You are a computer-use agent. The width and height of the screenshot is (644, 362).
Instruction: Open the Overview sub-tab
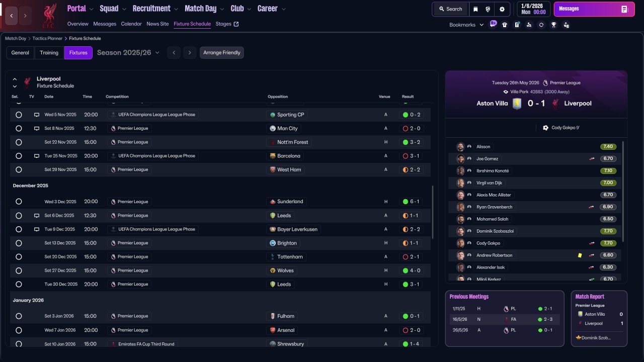[x=77, y=24]
